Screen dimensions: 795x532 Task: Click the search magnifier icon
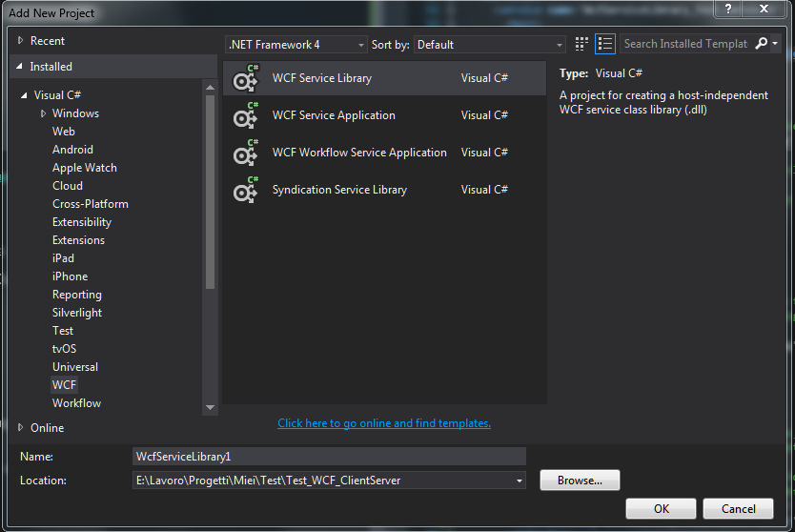(x=762, y=44)
